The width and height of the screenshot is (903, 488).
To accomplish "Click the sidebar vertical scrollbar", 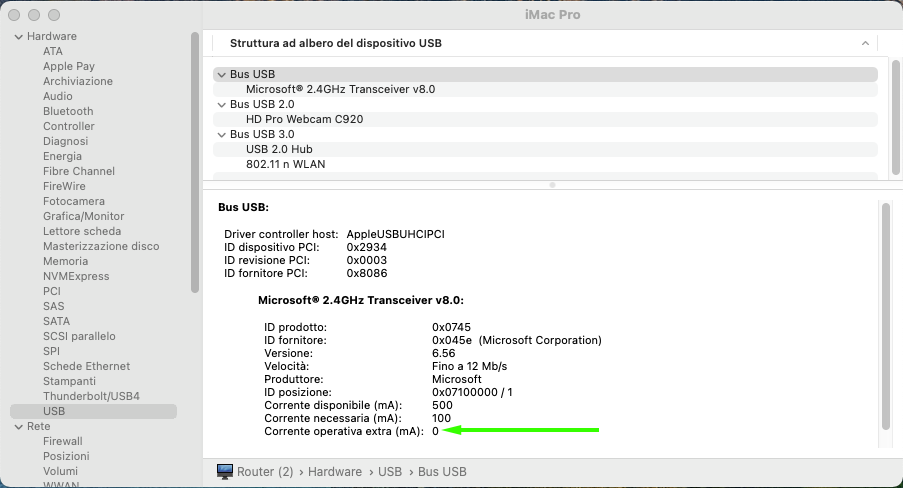I will click(195, 162).
